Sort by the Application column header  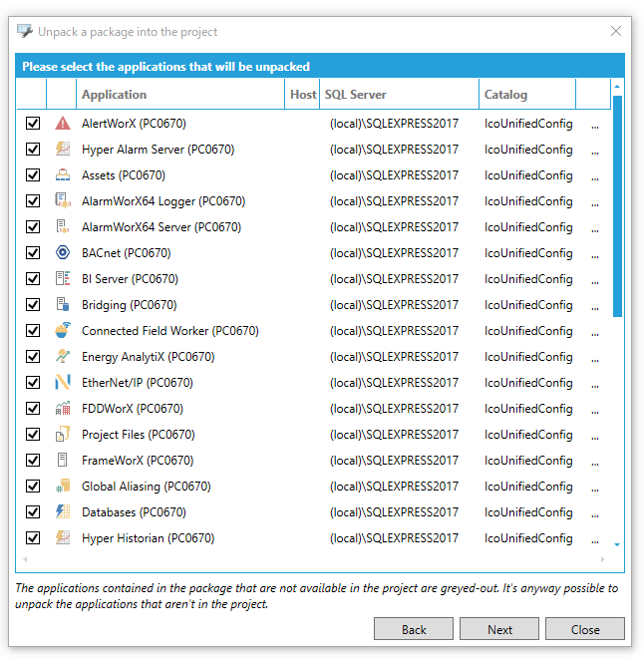click(x=179, y=95)
